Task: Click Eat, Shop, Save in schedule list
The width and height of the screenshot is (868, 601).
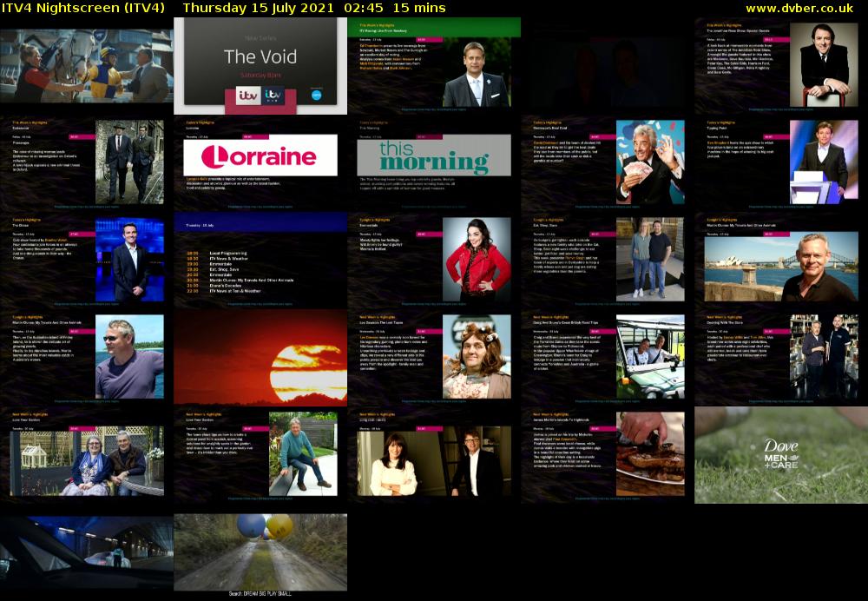Action: 224,269
